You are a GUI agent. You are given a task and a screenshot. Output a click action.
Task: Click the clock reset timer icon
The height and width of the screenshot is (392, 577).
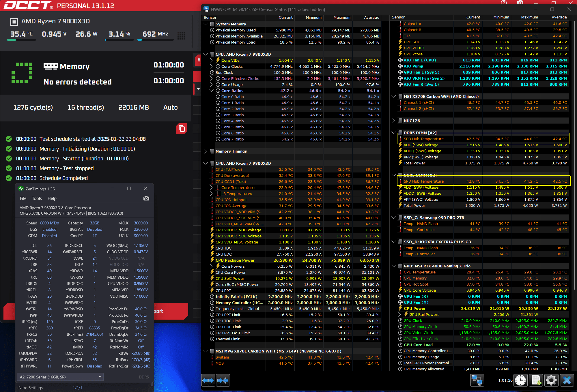pyautogui.click(x=520, y=380)
